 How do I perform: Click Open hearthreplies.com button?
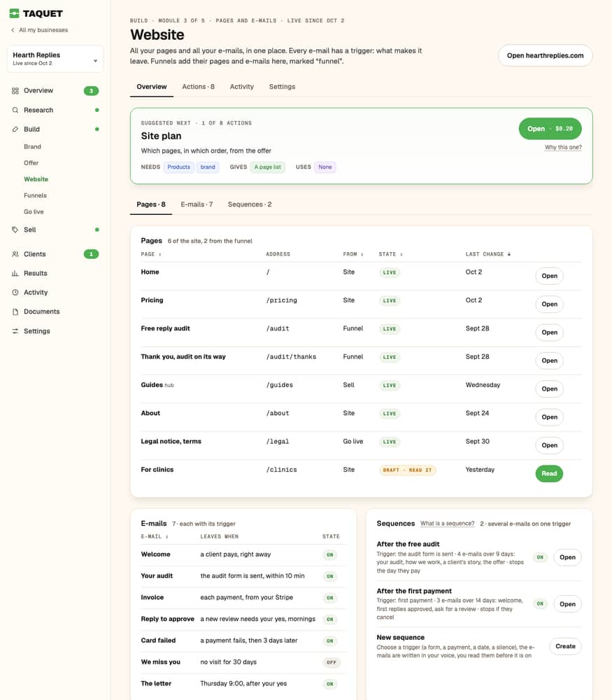(x=545, y=55)
